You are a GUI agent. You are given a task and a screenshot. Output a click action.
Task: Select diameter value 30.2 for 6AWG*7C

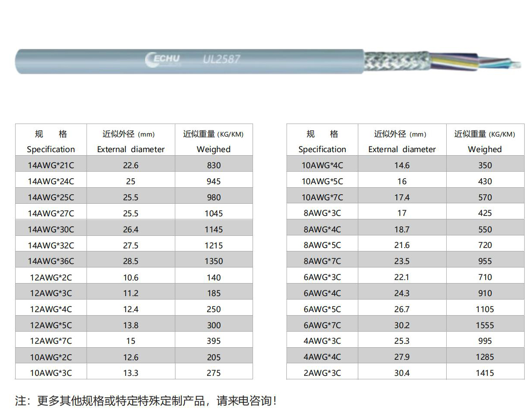click(x=402, y=325)
